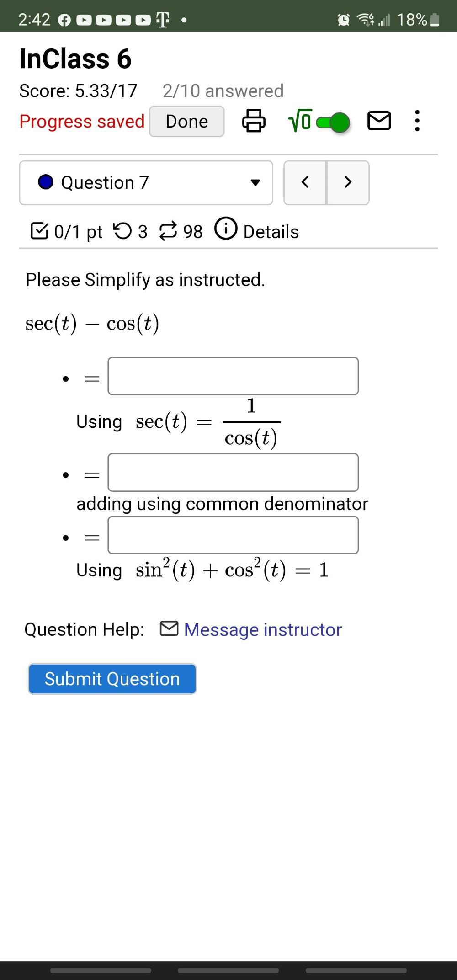Click the first empty answer input field
Screen dimensions: 457x980
pos(233,376)
